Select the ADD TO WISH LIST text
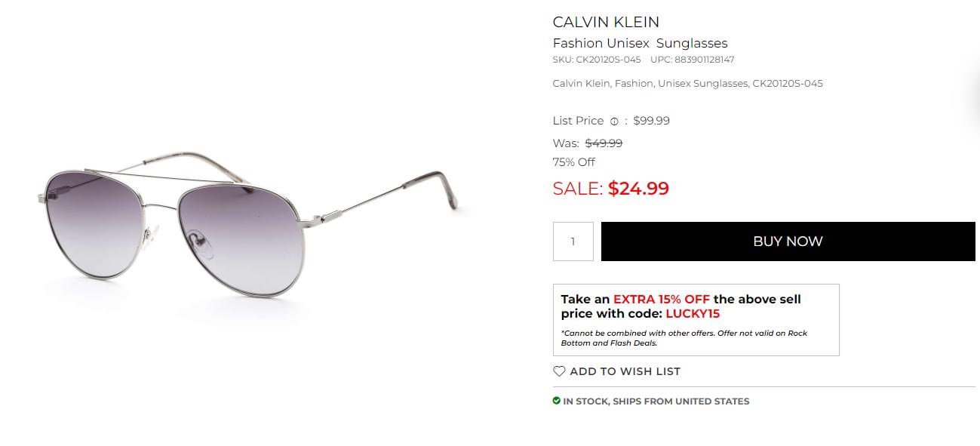This screenshot has height=446, width=980. click(625, 371)
